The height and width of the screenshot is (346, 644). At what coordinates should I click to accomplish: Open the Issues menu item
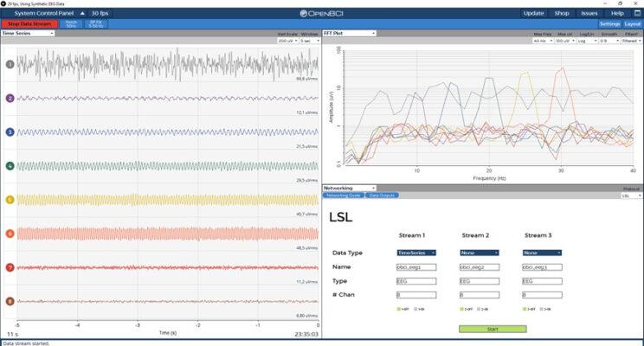[x=589, y=13]
